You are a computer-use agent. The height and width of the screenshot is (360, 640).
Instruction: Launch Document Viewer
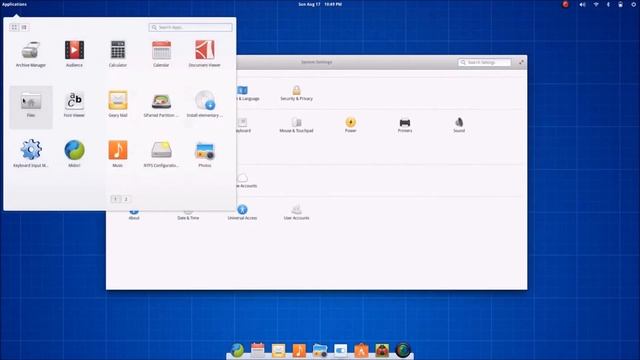[204, 54]
